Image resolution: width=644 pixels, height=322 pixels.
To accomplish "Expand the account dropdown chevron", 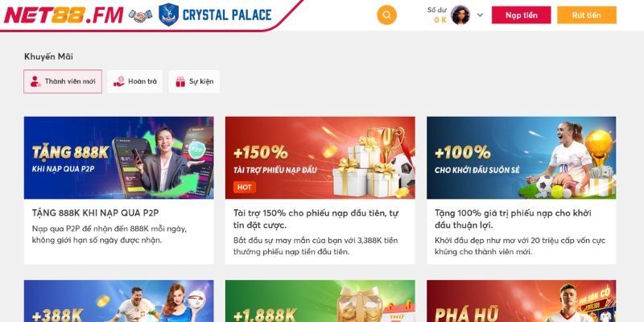I will point(480,15).
